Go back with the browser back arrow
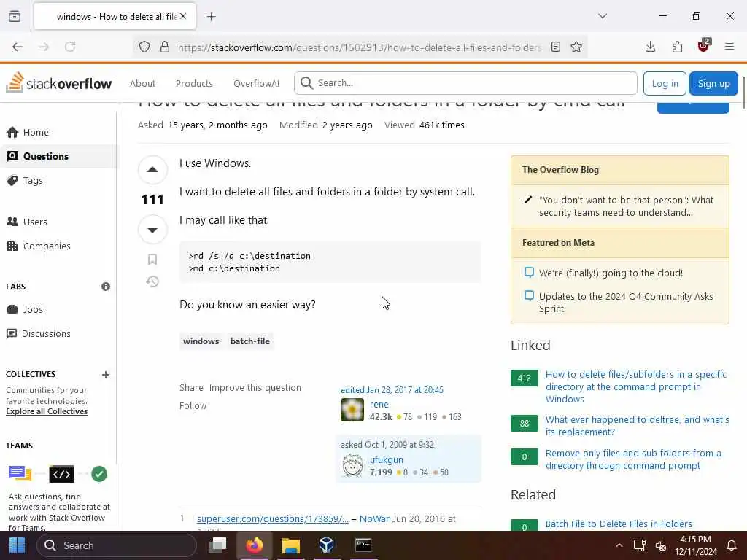Image resolution: width=747 pixels, height=560 pixels. click(x=18, y=47)
